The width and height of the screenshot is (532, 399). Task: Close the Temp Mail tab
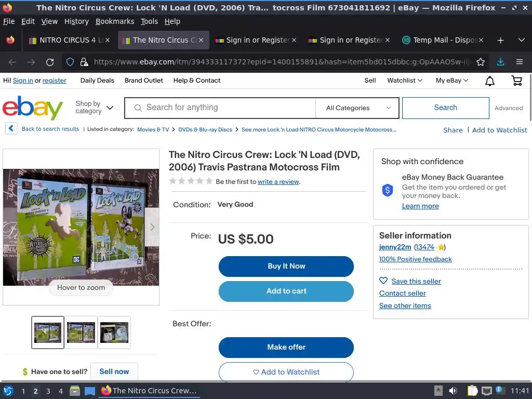click(x=481, y=40)
